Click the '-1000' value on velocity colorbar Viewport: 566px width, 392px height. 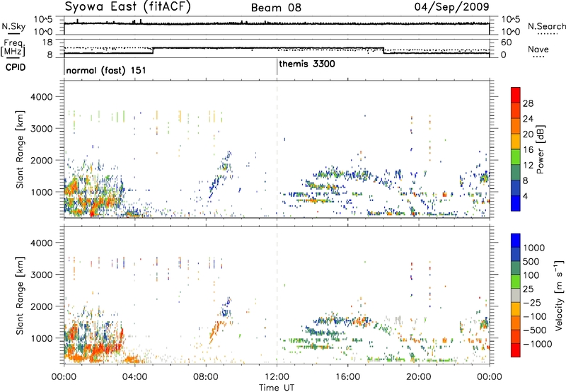point(537,344)
